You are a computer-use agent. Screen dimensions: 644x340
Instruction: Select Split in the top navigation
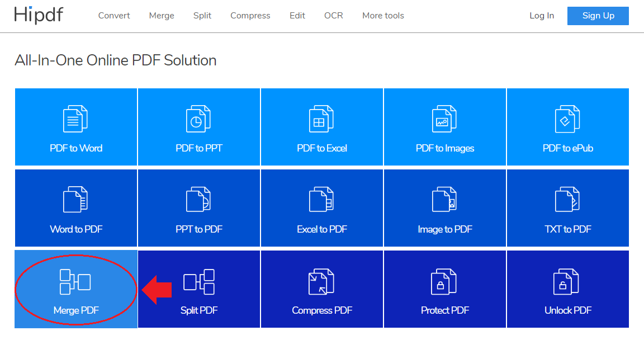[202, 16]
